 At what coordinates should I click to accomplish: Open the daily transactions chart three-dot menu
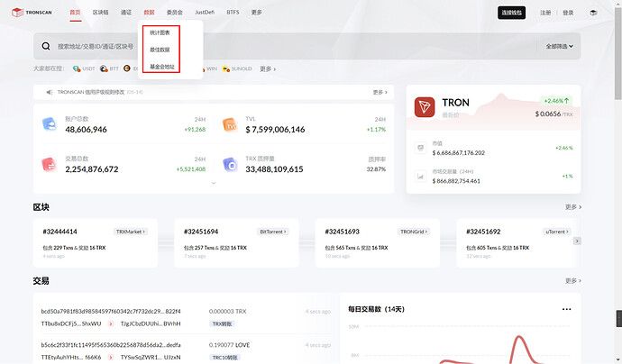pos(566,309)
